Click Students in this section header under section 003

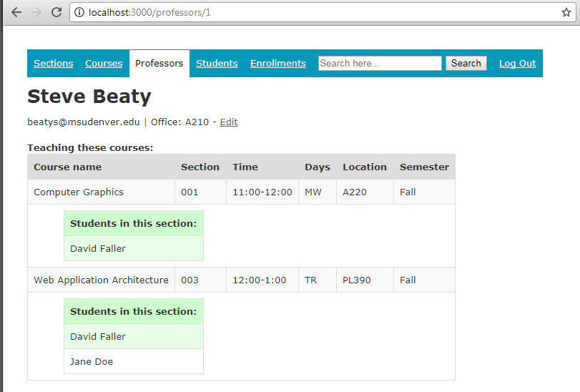134,311
